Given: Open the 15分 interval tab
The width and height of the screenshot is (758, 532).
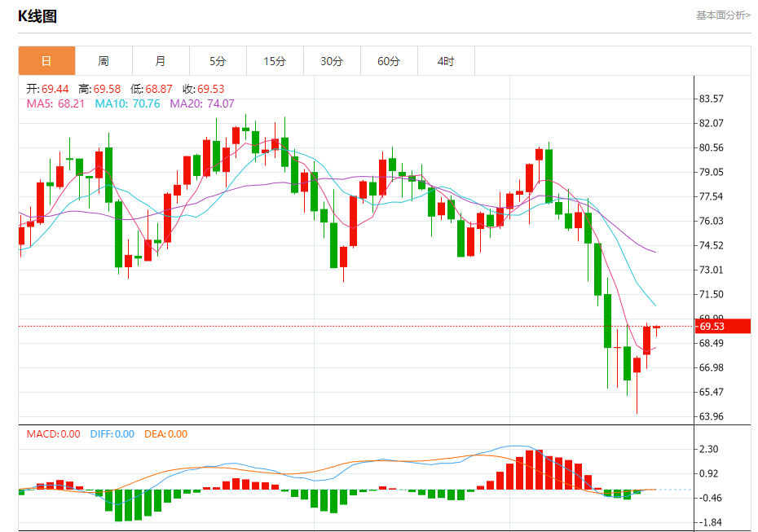Looking at the screenshot, I should tap(275, 61).
